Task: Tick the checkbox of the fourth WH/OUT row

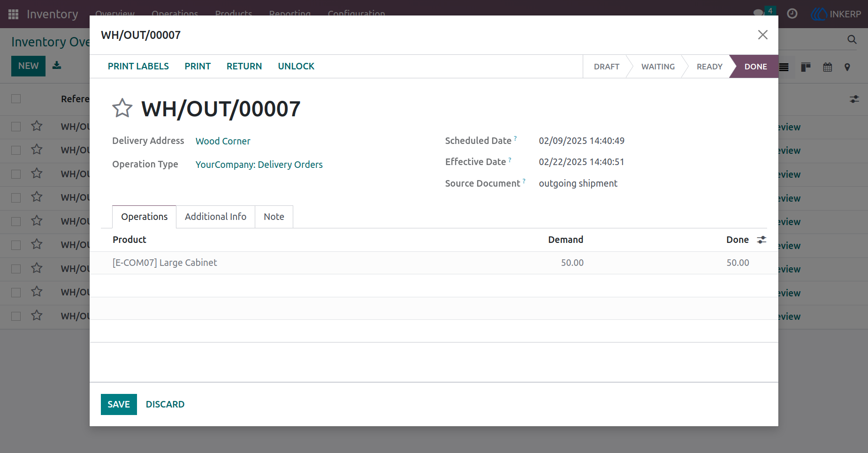Action: (16, 197)
